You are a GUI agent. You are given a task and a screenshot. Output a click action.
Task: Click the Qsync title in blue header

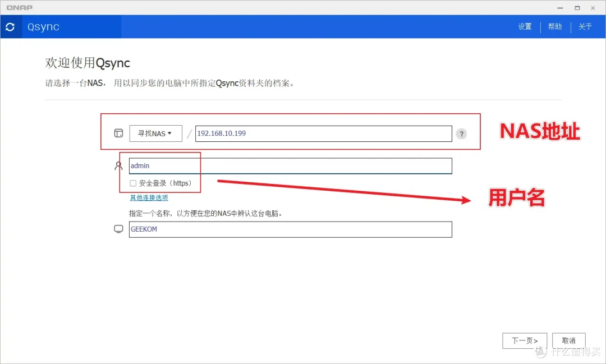pos(43,27)
